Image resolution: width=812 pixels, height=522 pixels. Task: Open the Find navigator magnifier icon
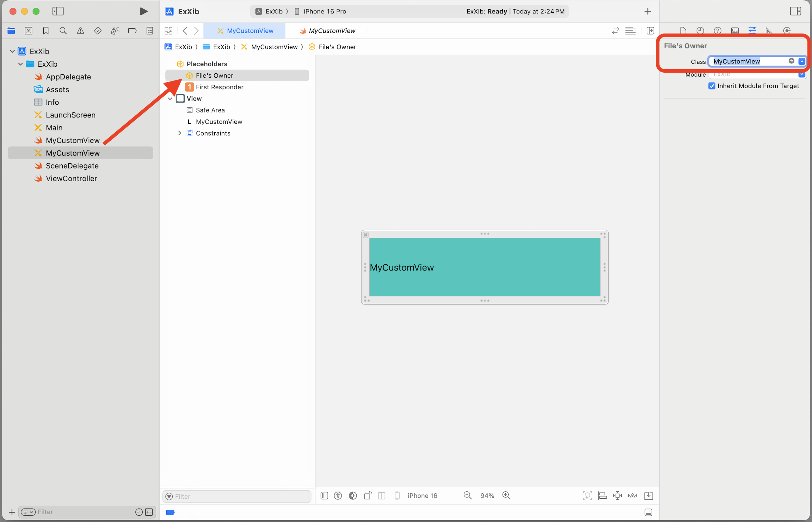(x=63, y=31)
